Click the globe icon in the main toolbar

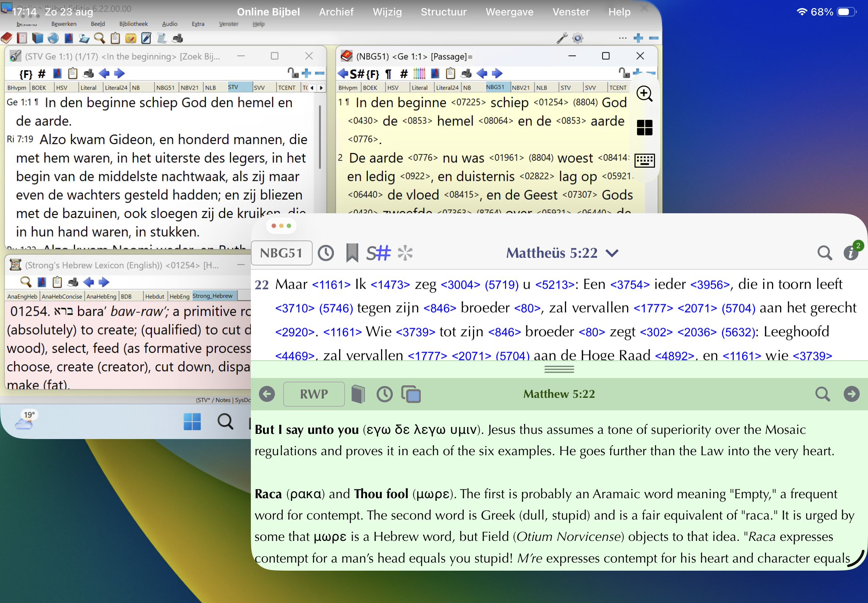click(x=53, y=38)
